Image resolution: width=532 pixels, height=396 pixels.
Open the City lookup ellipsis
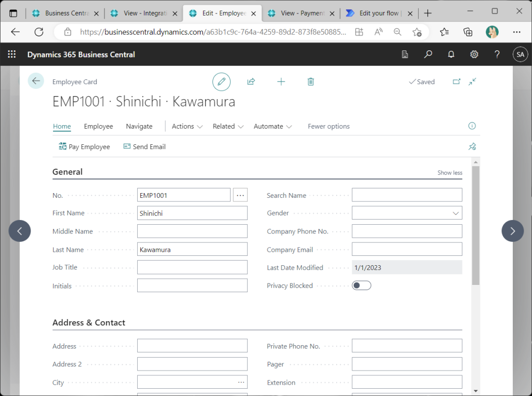(241, 382)
